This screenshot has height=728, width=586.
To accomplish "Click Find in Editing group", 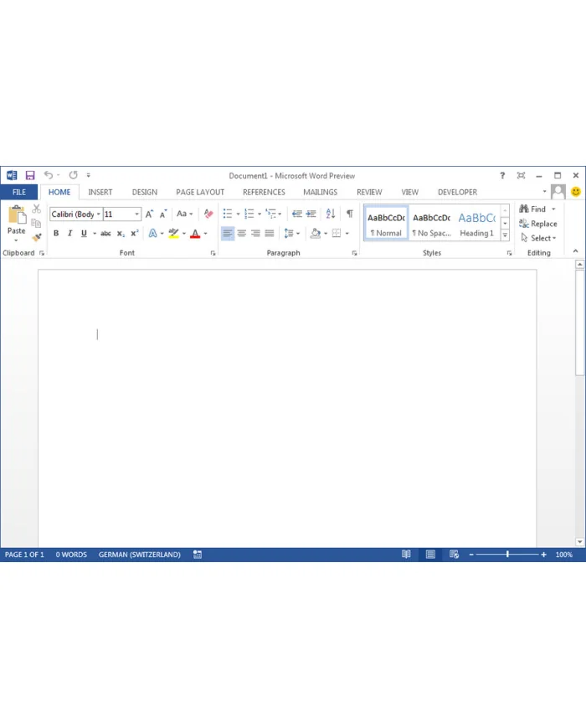I will click(537, 209).
